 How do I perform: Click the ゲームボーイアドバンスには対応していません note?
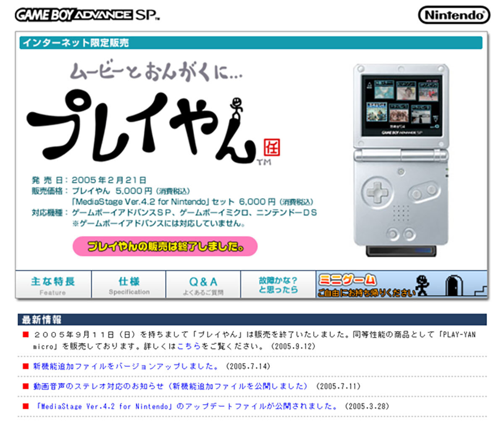point(159,223)
